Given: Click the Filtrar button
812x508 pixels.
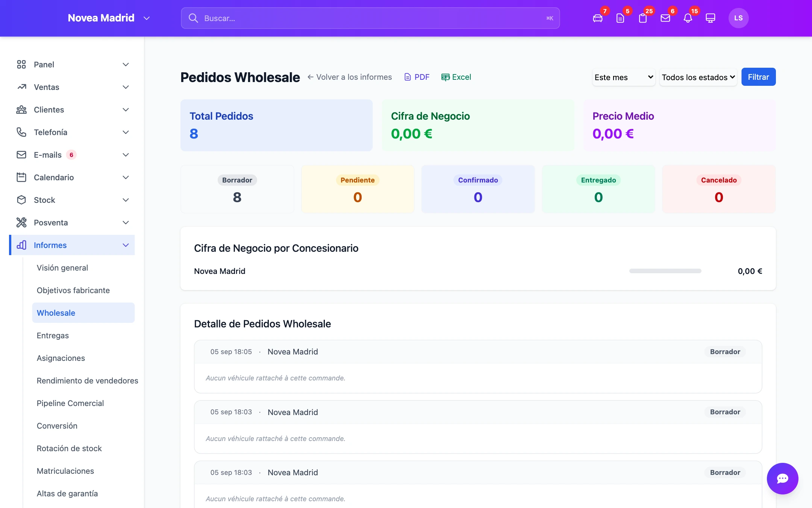Looking at the screenshot, I should [758, 77].
